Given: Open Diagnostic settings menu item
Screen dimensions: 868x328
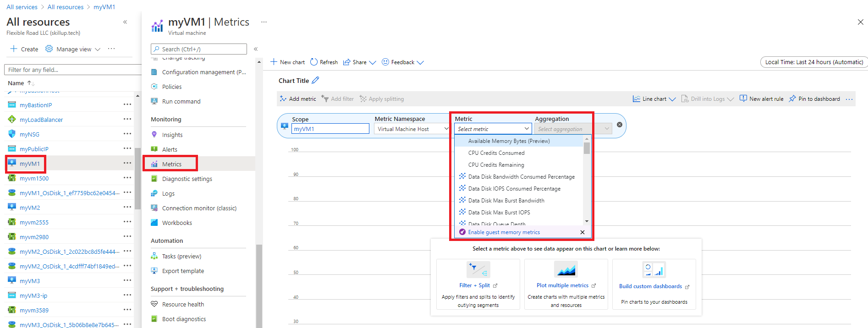Looking at the screenshot, I should coord(187,179).
